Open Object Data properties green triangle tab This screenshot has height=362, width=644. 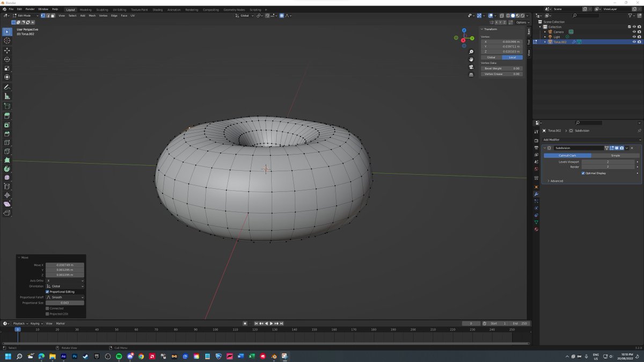coord(536,222)
